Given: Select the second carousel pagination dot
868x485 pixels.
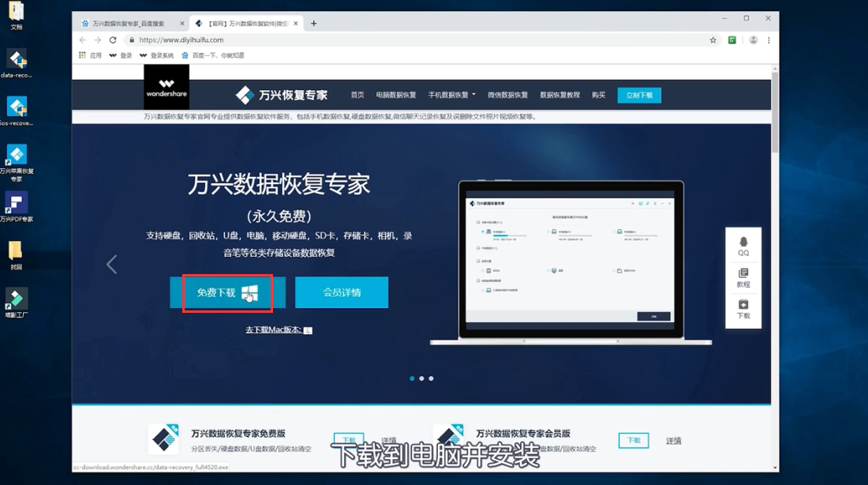Looking at the screenshot, I should pyautogui.click(x=421, y=378).
